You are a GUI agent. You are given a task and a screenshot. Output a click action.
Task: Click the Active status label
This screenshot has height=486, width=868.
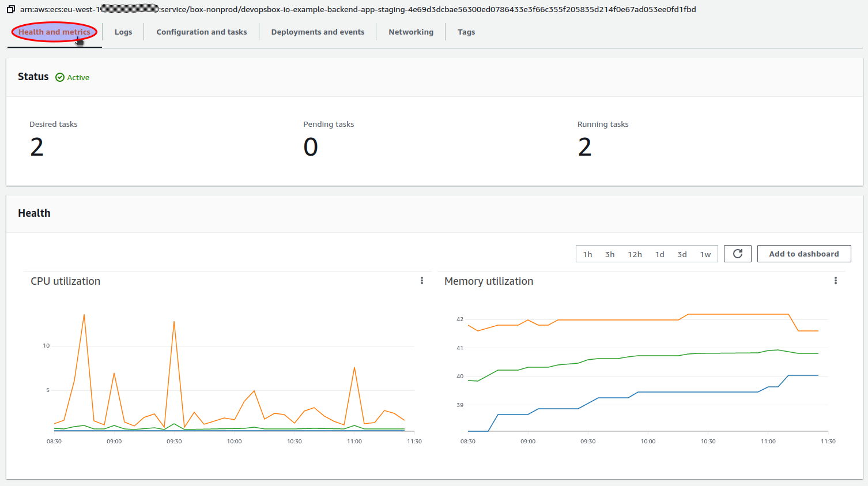pyautogui.click(x=77, y=77)
